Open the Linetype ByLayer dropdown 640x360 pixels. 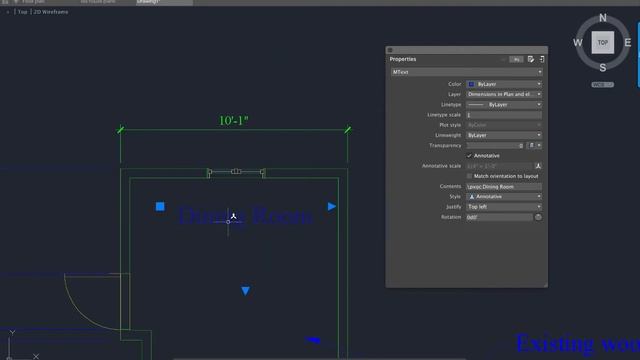coord(504,105)
